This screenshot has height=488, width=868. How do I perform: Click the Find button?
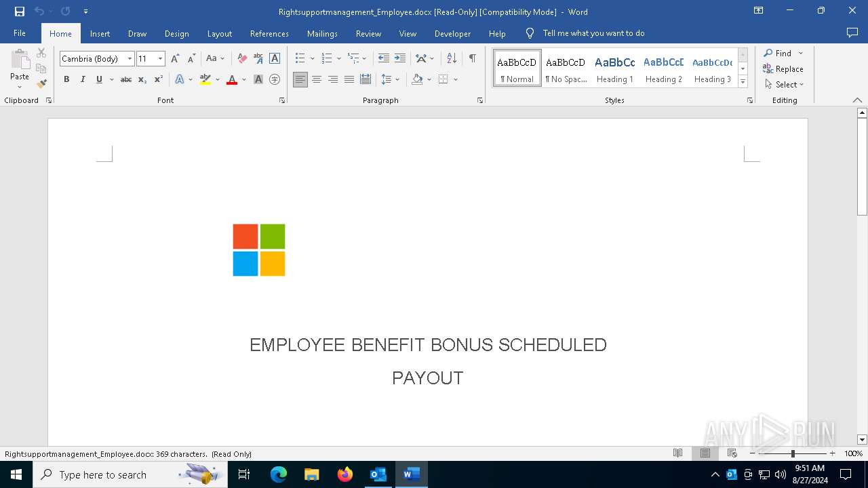click(778, 53)
